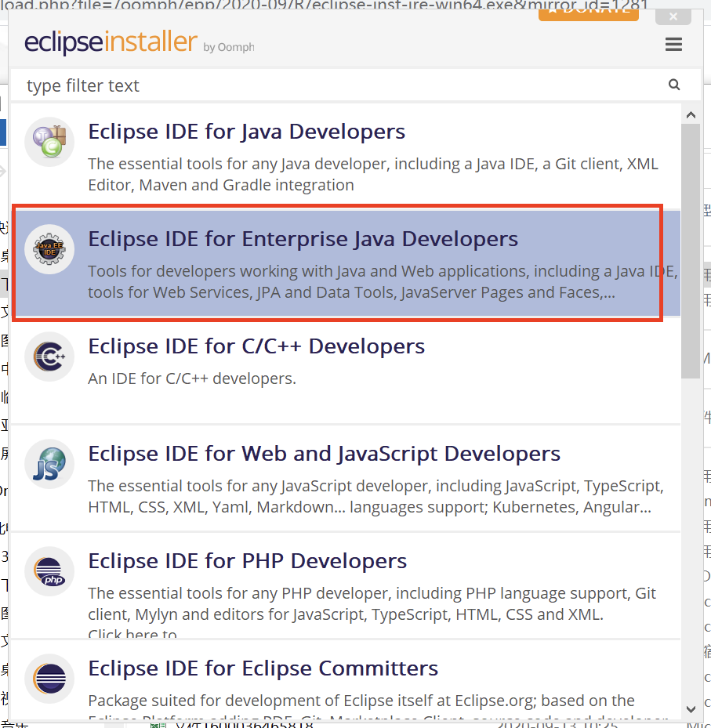The image size is (711, 728).
Task: Click the JS globe package icon
Action: click(x=49, y=464)
